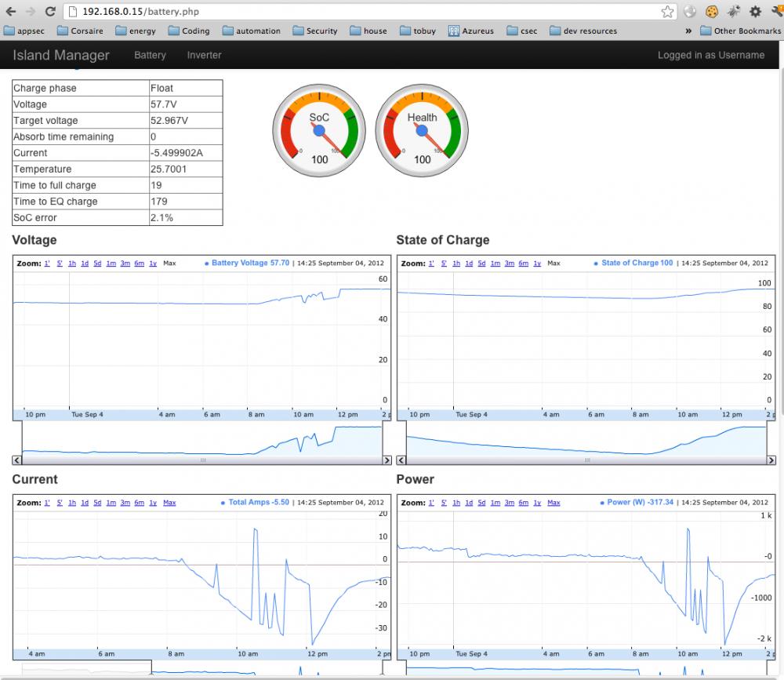Click State of Charge scrollbar right arrow
Image resolution: width=784 pixels, height=680 pixels.
pyautogui.click(x=771, y=460)
